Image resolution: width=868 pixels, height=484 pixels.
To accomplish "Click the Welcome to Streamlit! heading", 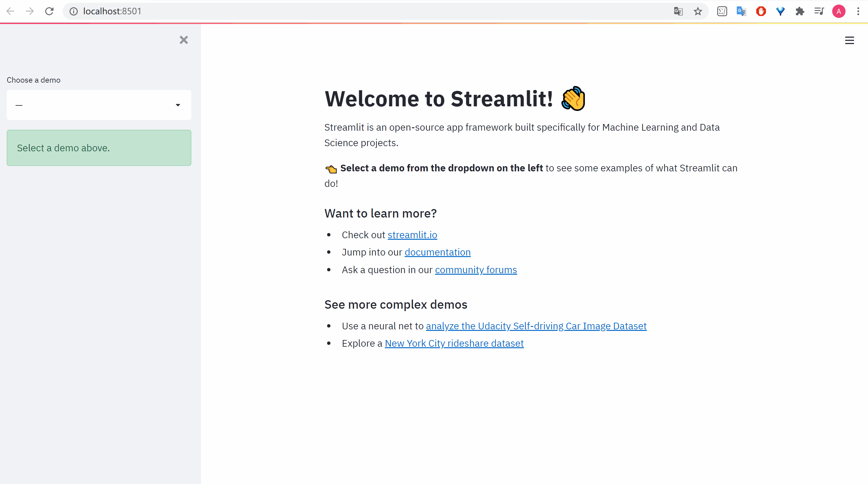I will point(439,99).
